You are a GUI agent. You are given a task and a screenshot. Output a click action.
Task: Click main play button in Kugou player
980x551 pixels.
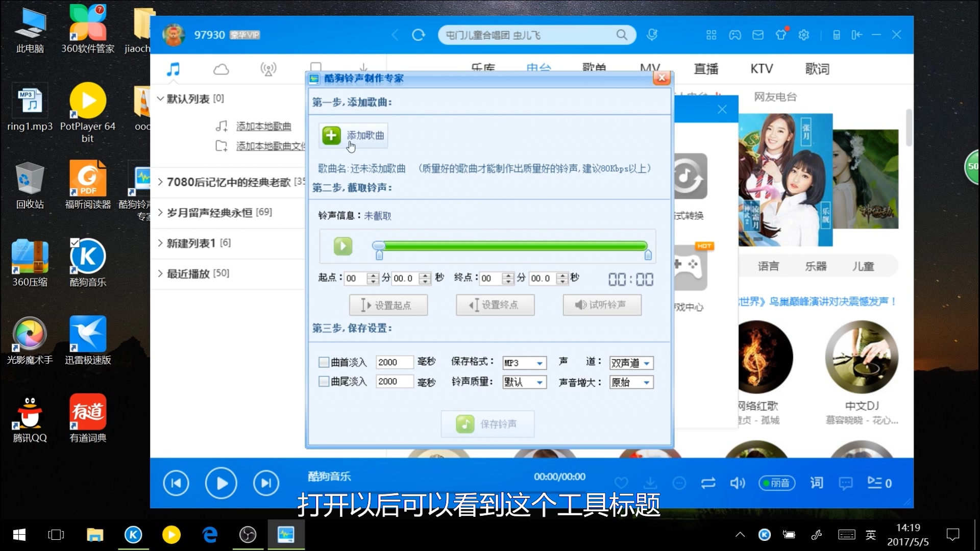pos(221,483)
